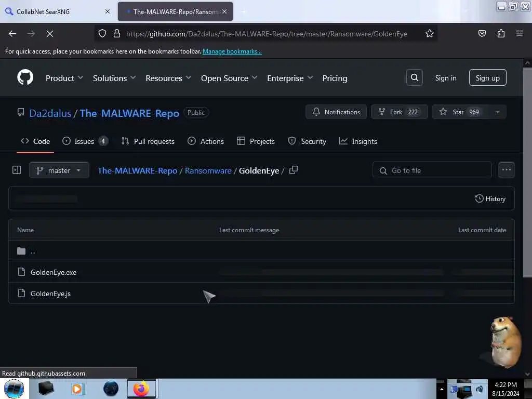This screenshot has height=399, width=532.
Task: Open the Pocket save icon
Action: point(482,34)
